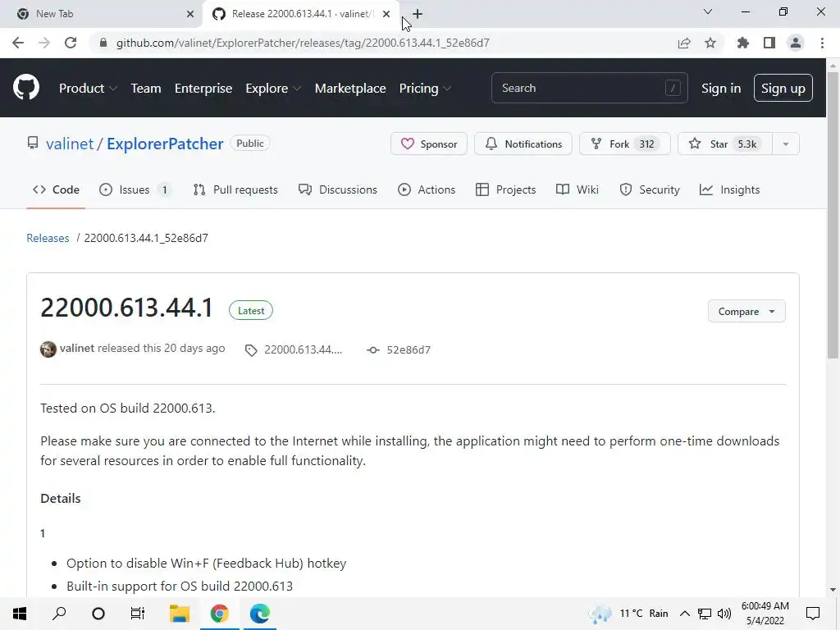840x630 pixels.
Task: Click Chrome icon on taskbar
Action: point(220,614)
